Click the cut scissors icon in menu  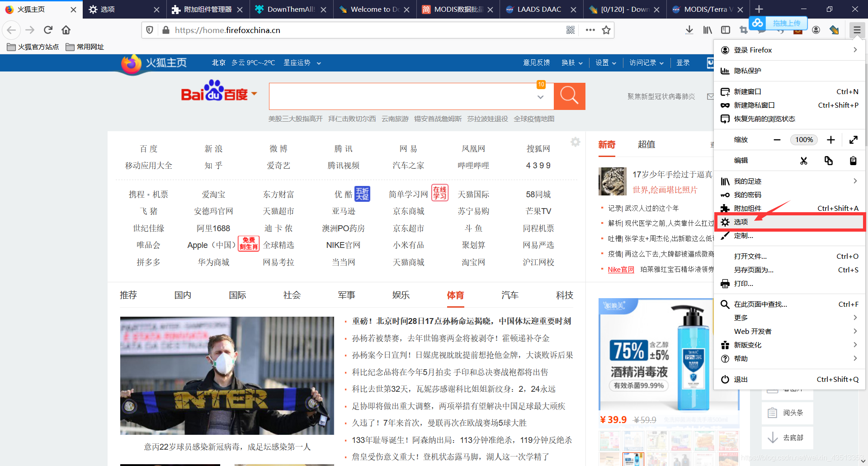tap(804, 161)
